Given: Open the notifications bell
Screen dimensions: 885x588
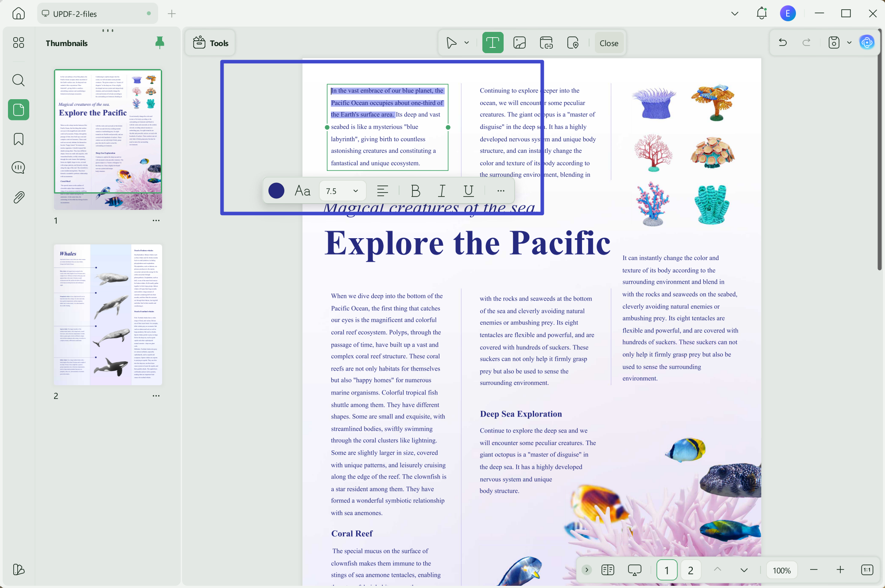Looking at the screenshot, I should click(x=761, y=13).
